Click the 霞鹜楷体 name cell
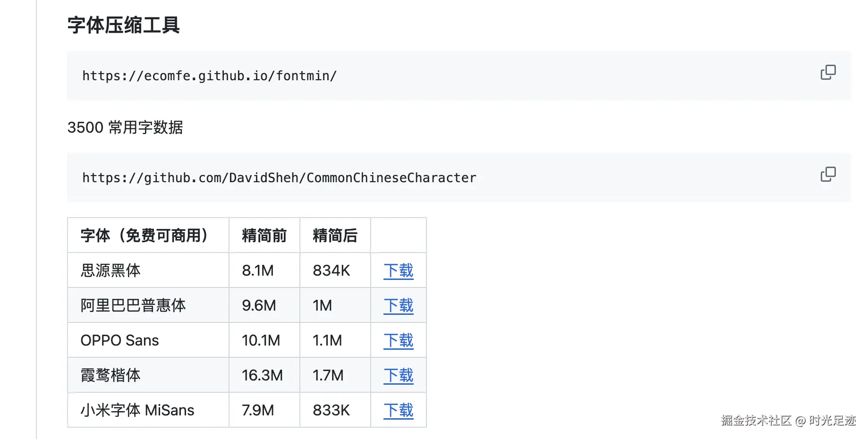 tap(111, 375)
